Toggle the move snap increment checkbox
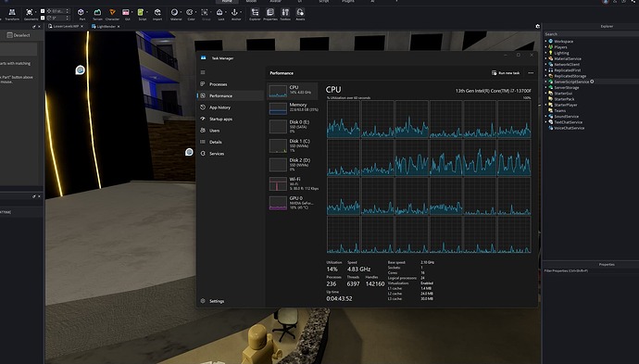This screenshot has height=364, width=639. click(43, 11)
